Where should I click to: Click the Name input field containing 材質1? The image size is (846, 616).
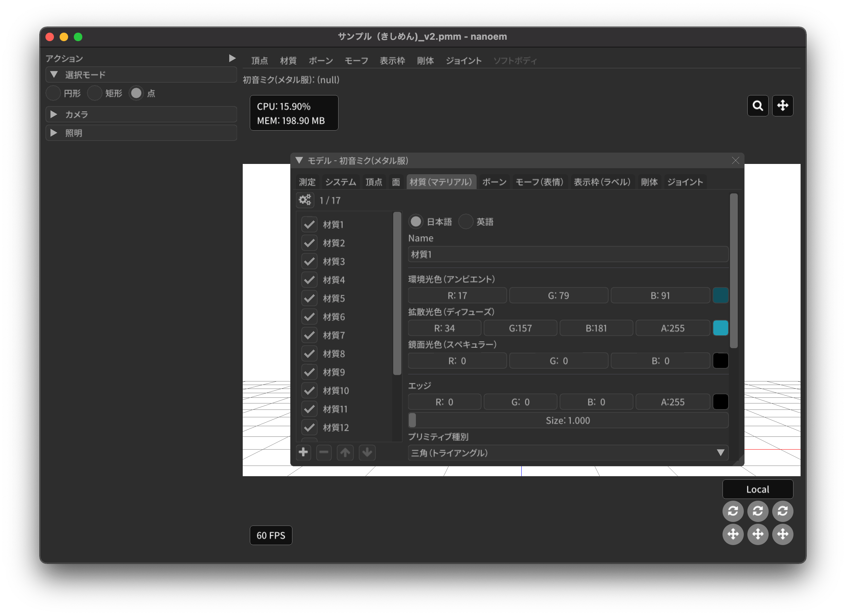click(x=567, y=254)
